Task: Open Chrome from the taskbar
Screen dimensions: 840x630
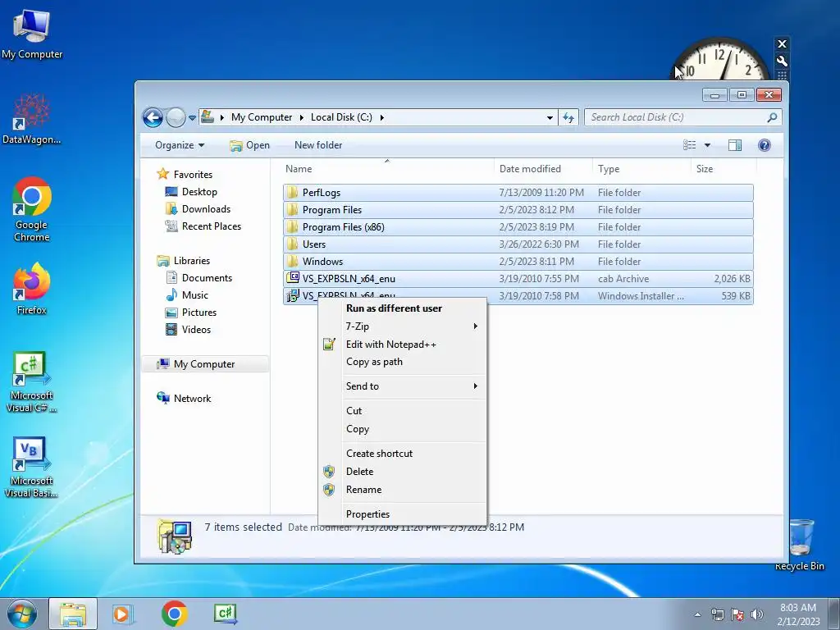Action: [x=174, y=614]
